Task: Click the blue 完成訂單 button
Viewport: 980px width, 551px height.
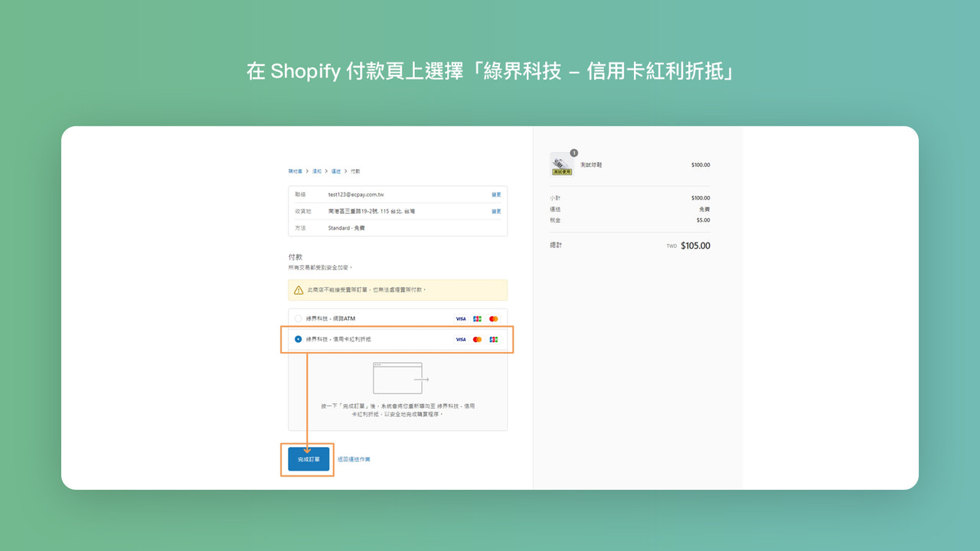Action: pos(309,459)
